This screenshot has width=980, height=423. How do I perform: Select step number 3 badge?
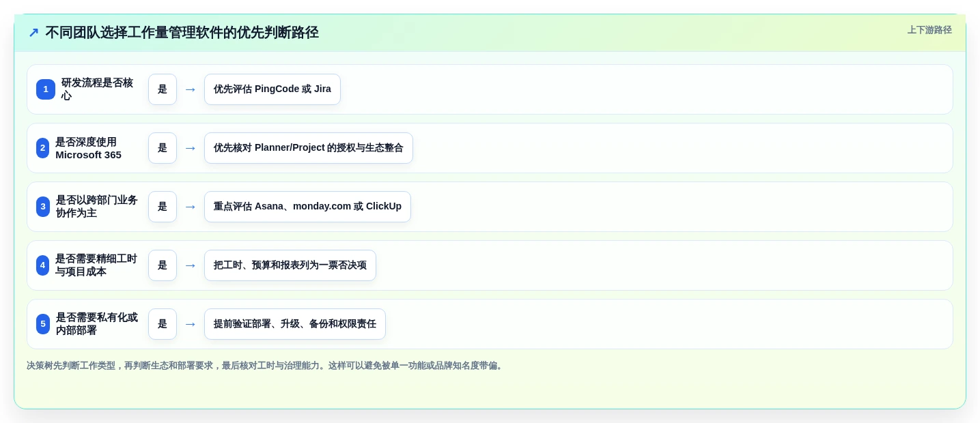tap(43, 207)
